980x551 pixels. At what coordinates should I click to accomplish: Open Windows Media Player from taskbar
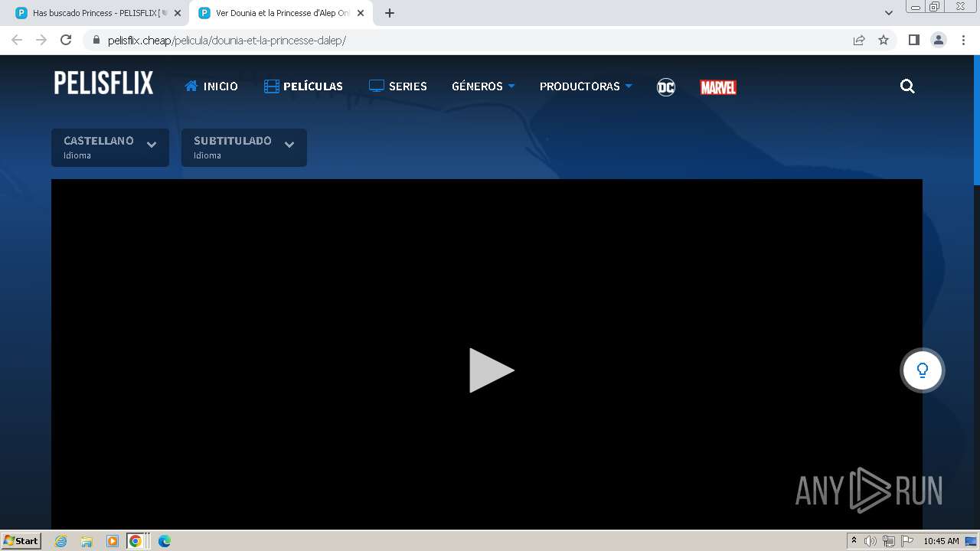[113, 541]
